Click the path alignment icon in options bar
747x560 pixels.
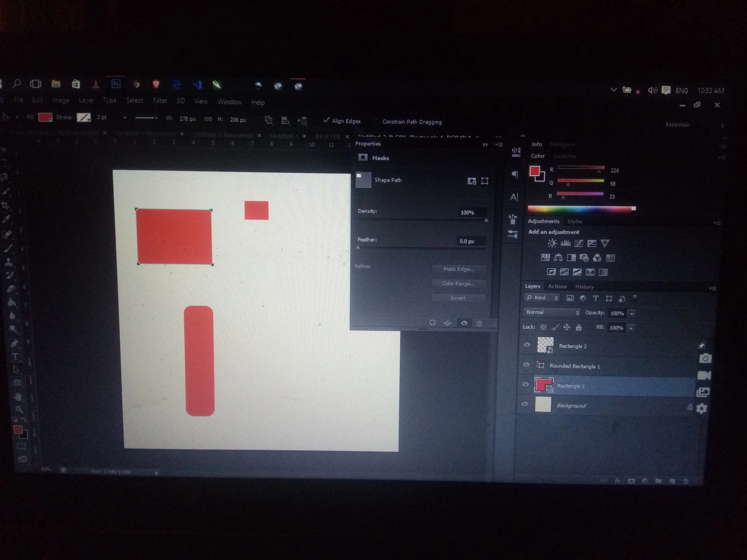pyautogui.click(x=285, y=120)
